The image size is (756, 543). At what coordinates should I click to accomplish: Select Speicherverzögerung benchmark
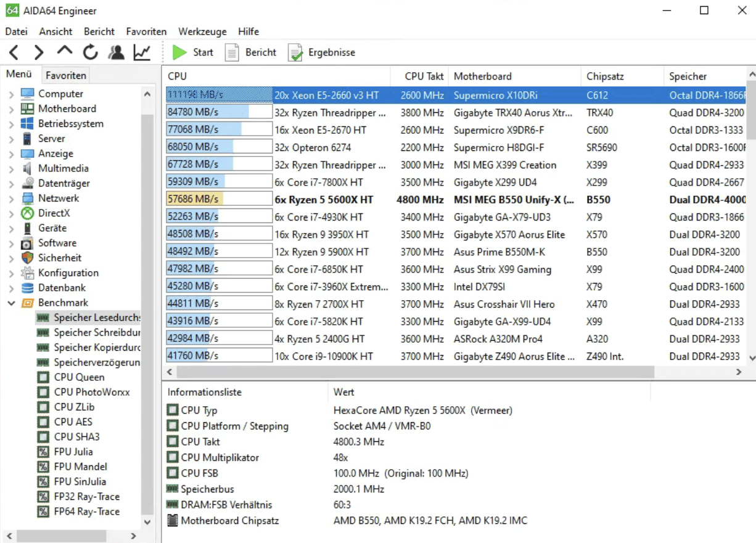[88, 362]
